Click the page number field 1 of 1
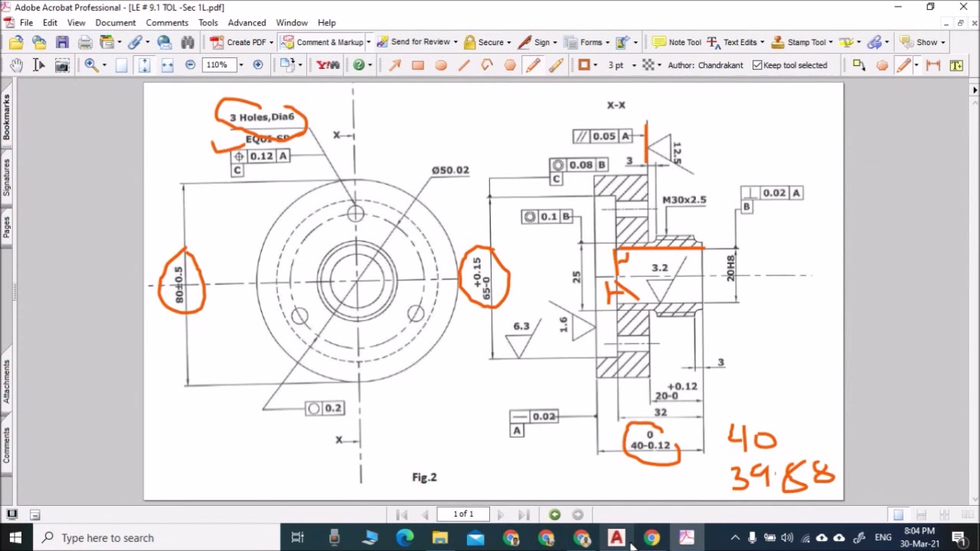This screenshot has width=980, height=551. [463, 514]
